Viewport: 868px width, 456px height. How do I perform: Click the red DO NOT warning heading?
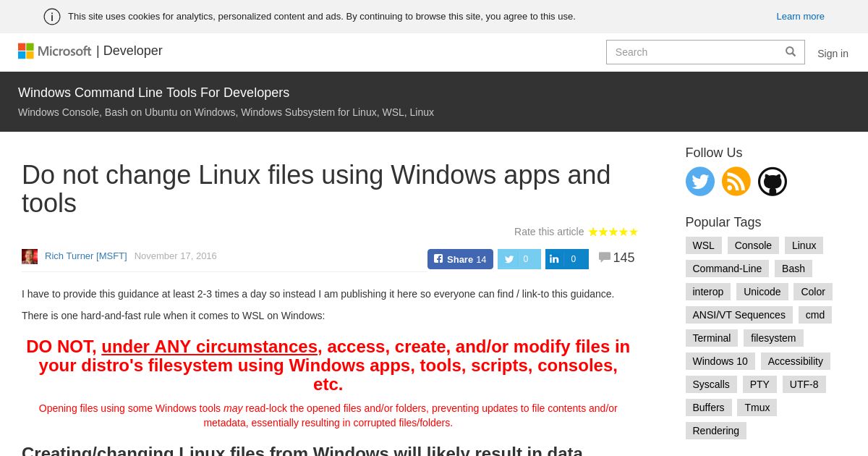click(x=328, y=366)
